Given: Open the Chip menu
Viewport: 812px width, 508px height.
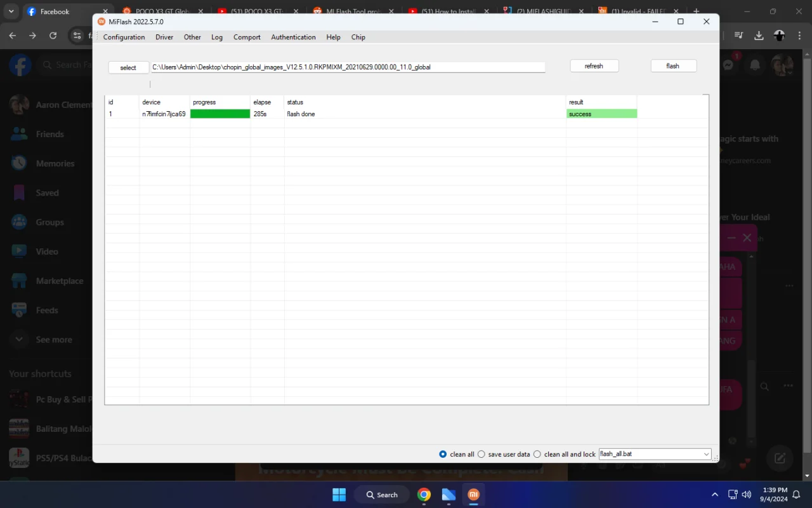Looking at the screenshot, I should point(358,37).
